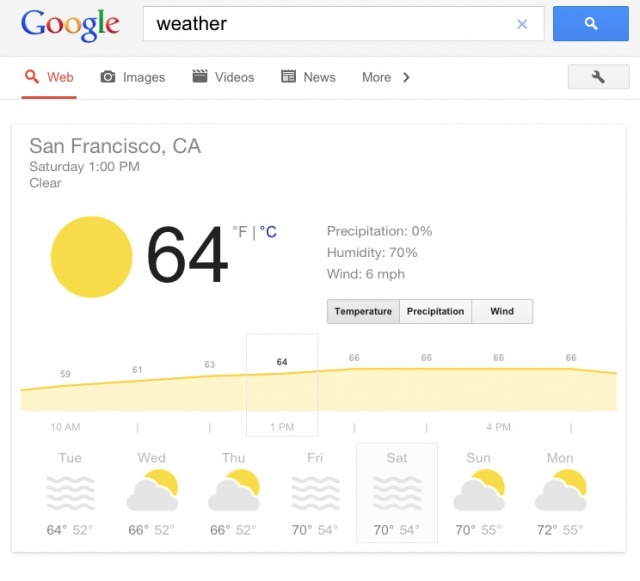
Task: Click the Monday partly cloudy icon
Action: (560, 493)
